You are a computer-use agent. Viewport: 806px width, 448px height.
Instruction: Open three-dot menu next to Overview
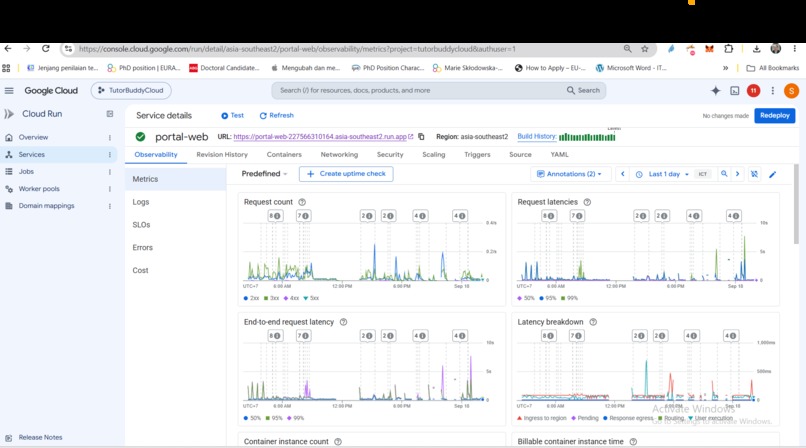click(x=109, y=138)
